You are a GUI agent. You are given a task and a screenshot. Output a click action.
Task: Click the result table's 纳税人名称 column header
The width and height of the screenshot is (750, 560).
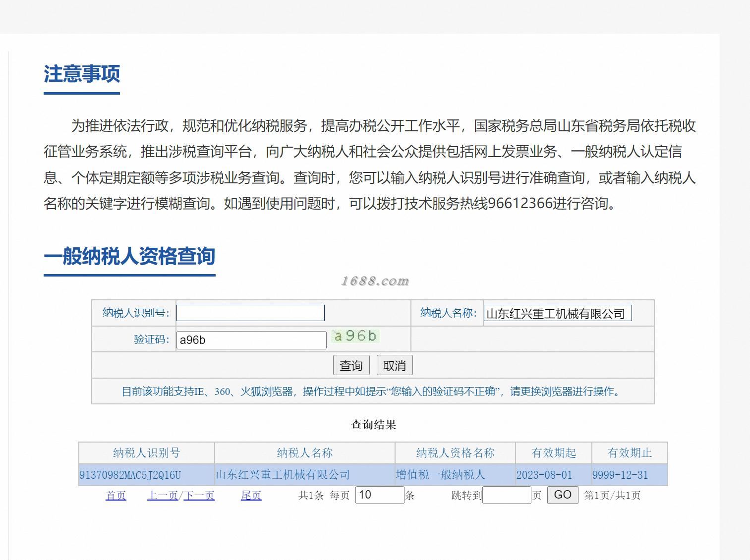[305, 452]
